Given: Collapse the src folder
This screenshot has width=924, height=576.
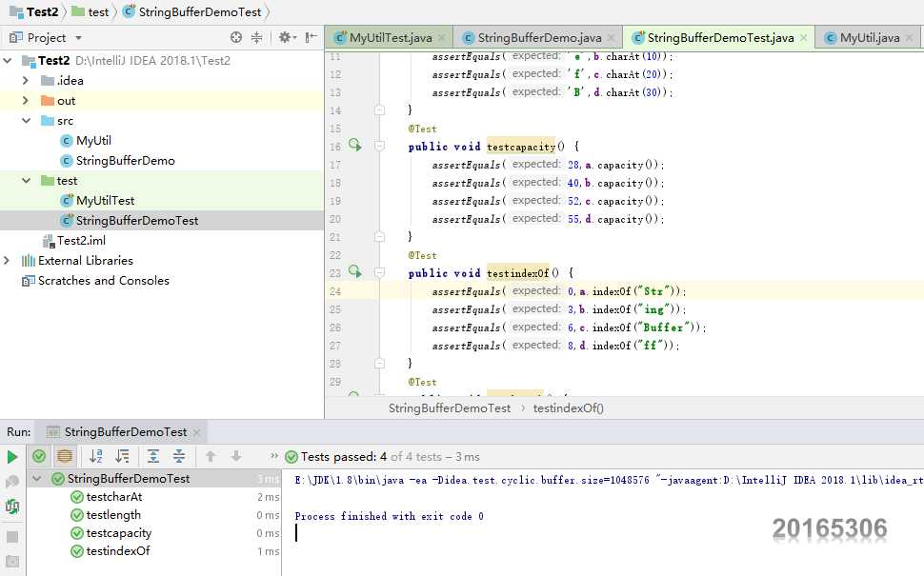Looking at the screenshot, I should 27,121.
